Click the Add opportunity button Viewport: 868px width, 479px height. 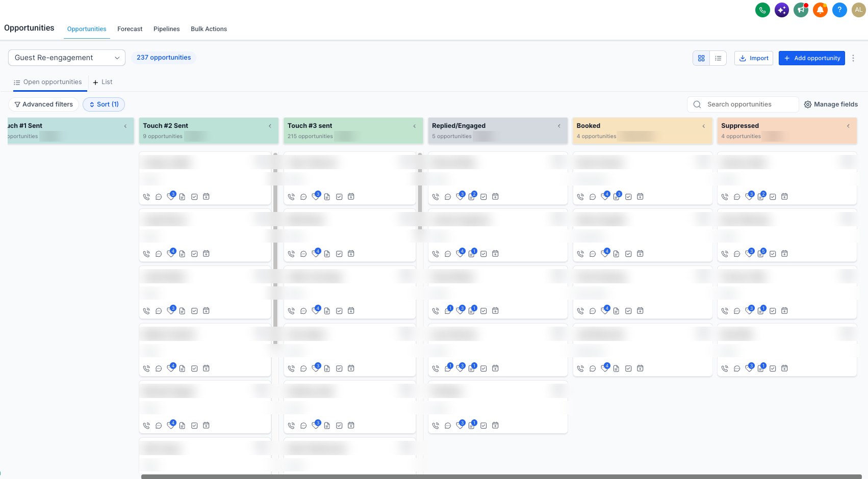point(812,58)
